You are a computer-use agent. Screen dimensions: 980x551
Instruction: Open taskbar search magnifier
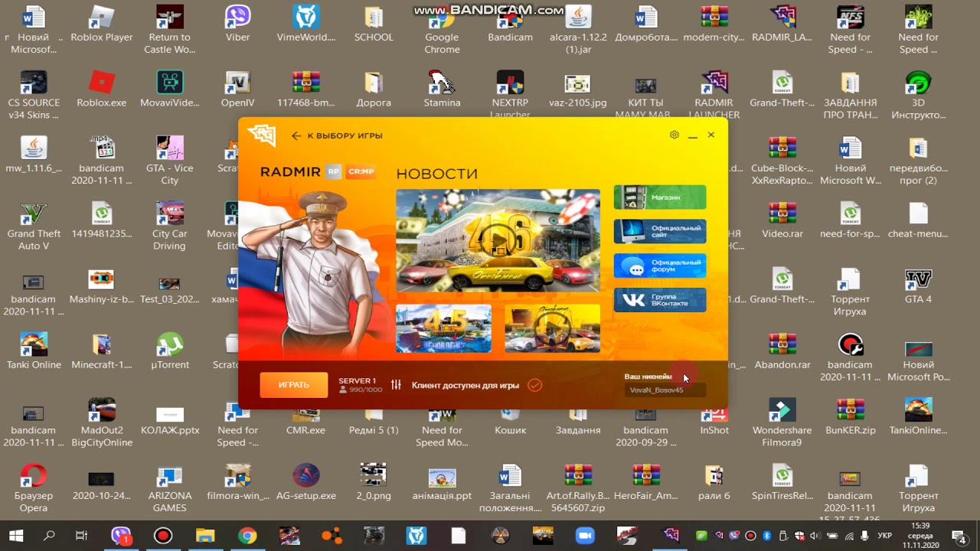pyautogui.click(x=49, y=536)
